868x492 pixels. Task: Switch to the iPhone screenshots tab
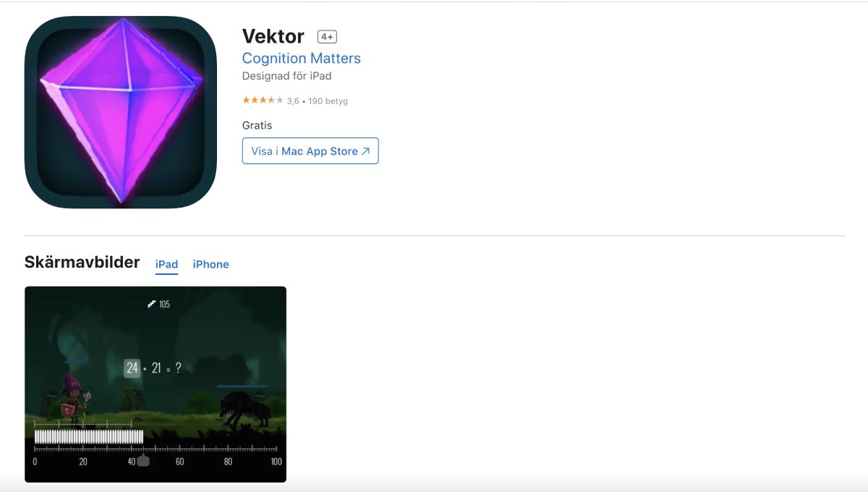(210, 265)
